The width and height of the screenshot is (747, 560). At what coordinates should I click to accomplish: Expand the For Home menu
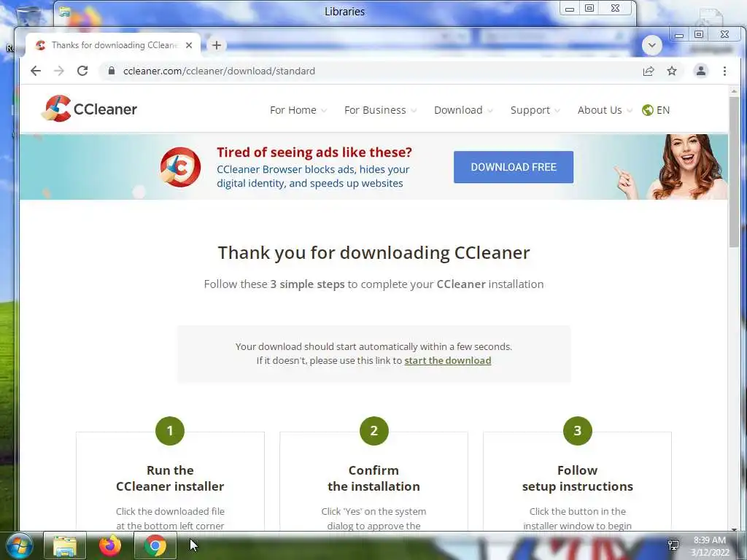coord(298,110)
